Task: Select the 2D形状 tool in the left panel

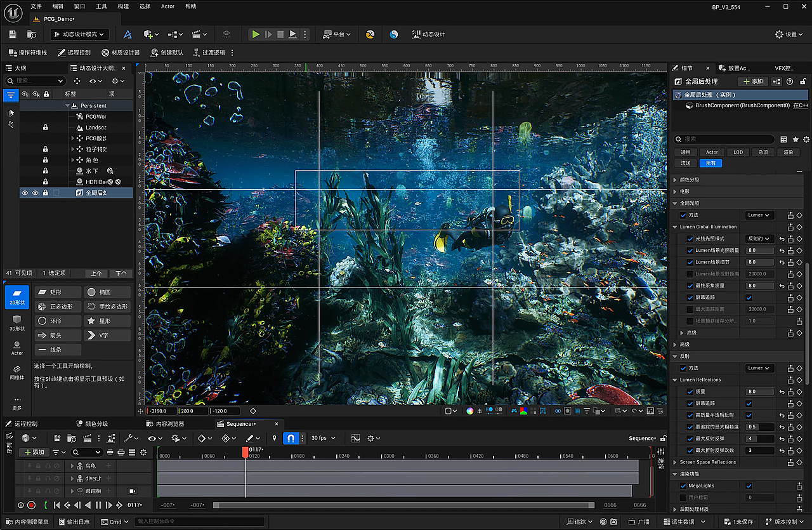Action: [x=16, y=297]
